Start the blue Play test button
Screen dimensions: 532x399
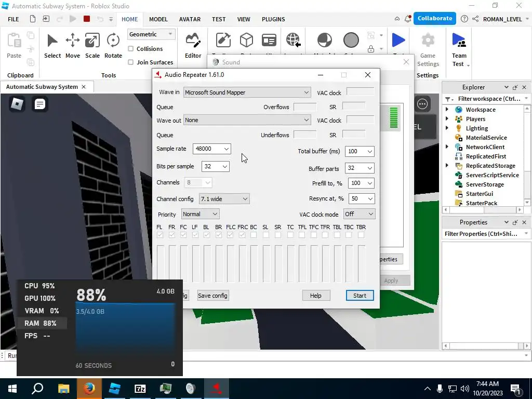click(398, 40)
